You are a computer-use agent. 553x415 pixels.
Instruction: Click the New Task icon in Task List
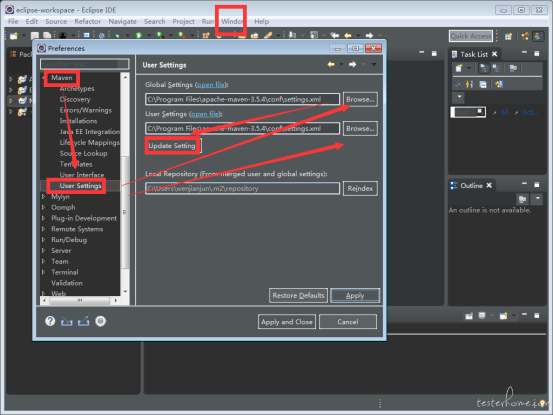(459, 68)
